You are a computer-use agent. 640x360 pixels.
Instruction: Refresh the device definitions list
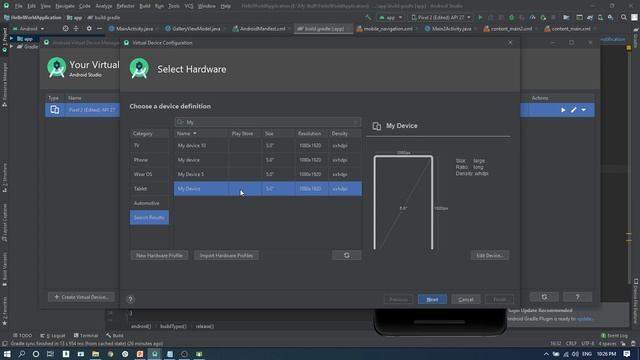point(347,255)
